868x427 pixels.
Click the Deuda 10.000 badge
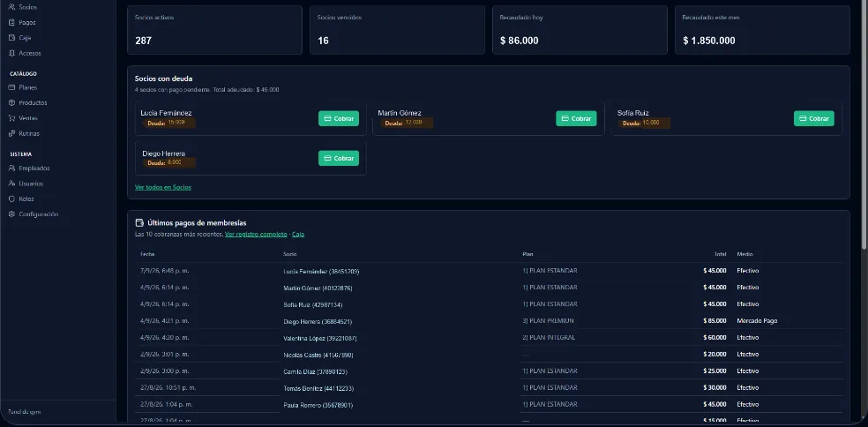[x=644, y=123]
